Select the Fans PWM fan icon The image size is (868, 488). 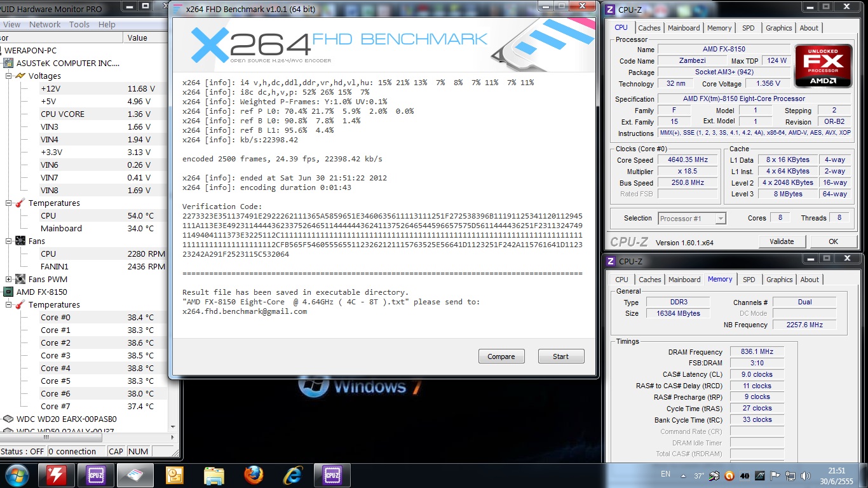pyautogui.click(x=20, y=279)
